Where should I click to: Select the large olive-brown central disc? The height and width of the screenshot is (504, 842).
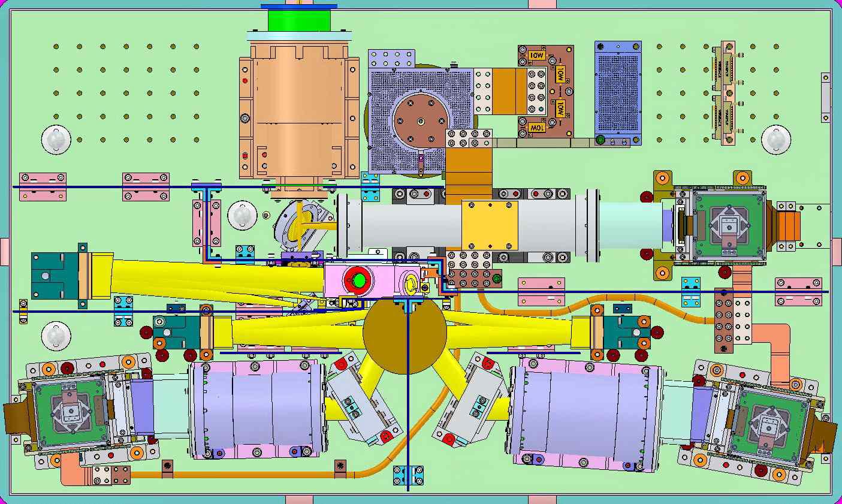point(405,334)
